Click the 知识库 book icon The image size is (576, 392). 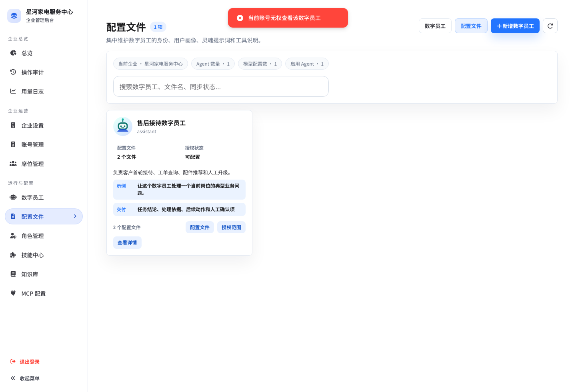[13, 274]
